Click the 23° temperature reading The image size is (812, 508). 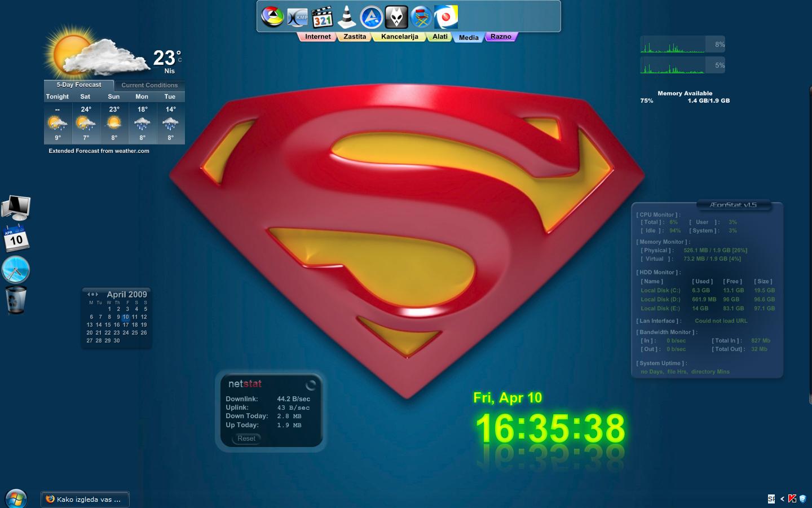[167, 58]
